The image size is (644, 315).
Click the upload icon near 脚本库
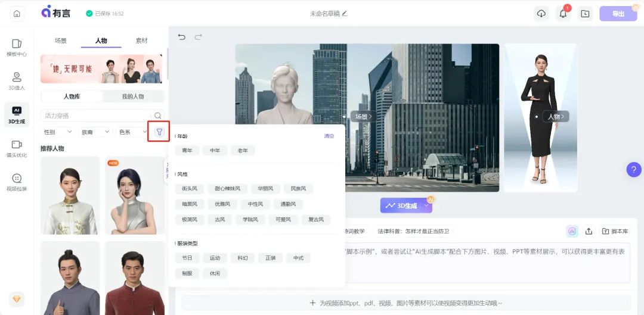click(589, 231)
